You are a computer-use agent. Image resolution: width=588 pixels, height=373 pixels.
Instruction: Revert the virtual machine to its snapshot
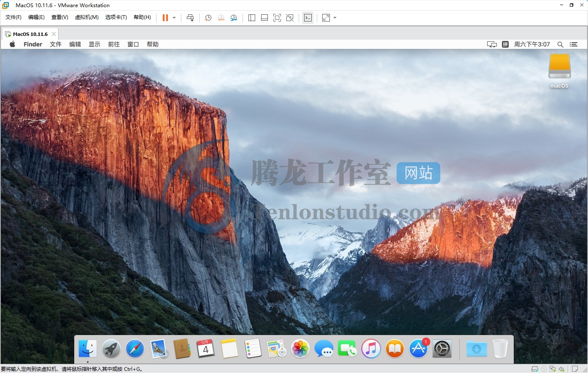tap(221, 18)
